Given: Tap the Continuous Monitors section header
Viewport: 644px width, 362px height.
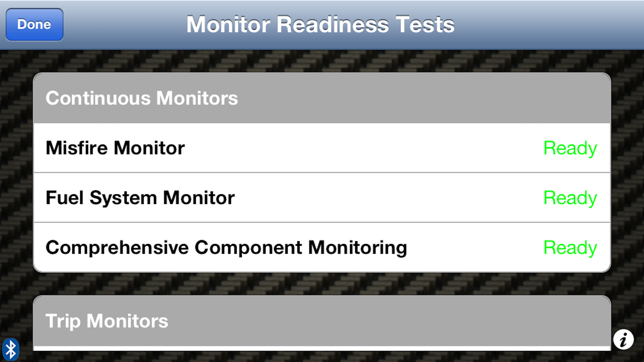Looking at the screenshot, I should [x=142, y=98].
